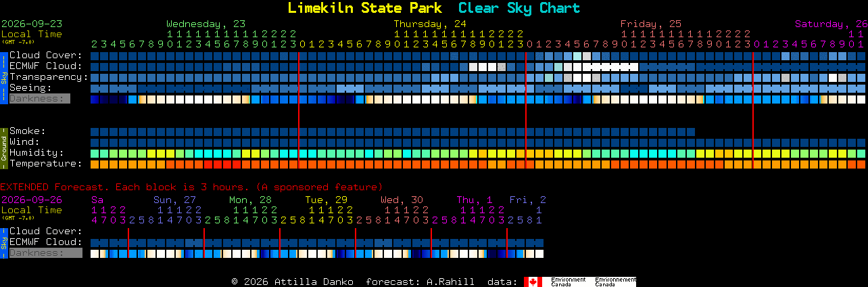Select the green Ground side label

click(x=4, y=148)
